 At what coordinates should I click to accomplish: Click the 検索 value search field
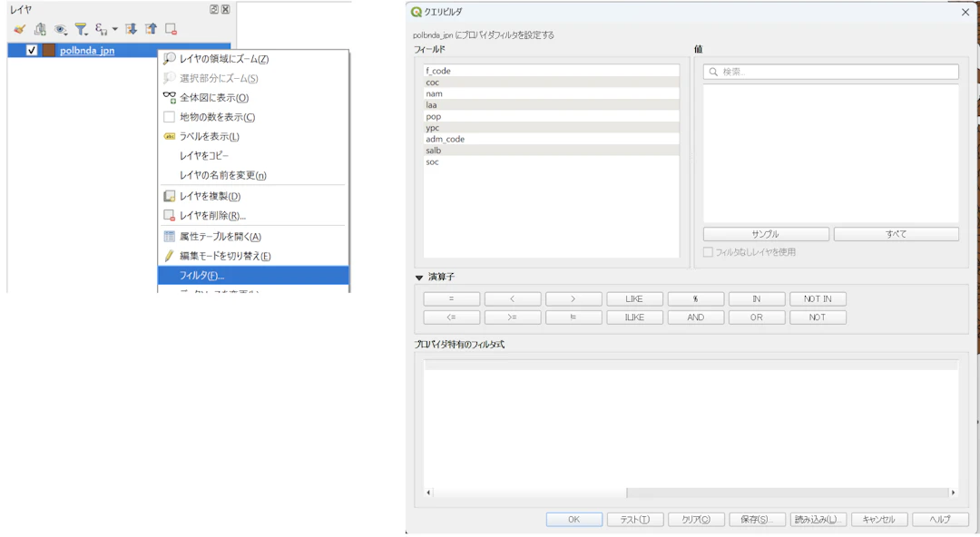point(830,72)
